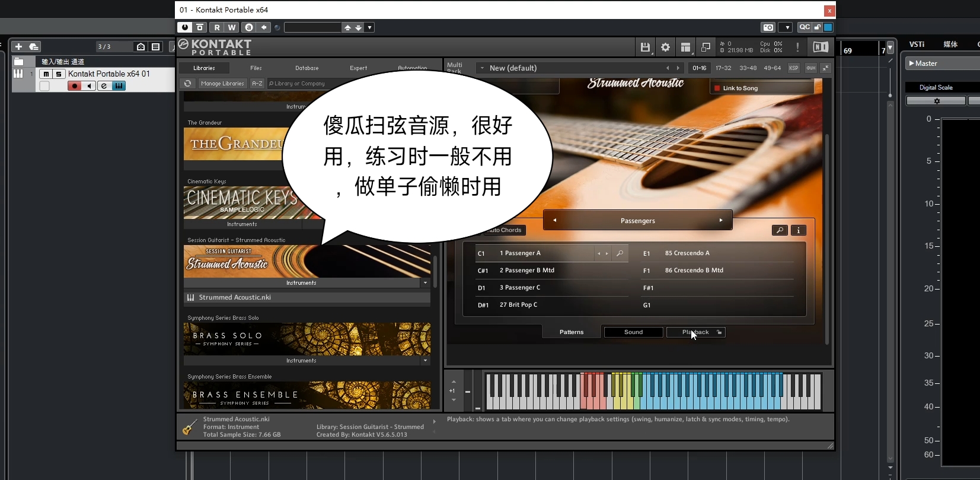Click the library refresh icon
The height and width of the screenshot is (480, 980).
point(187,84)
